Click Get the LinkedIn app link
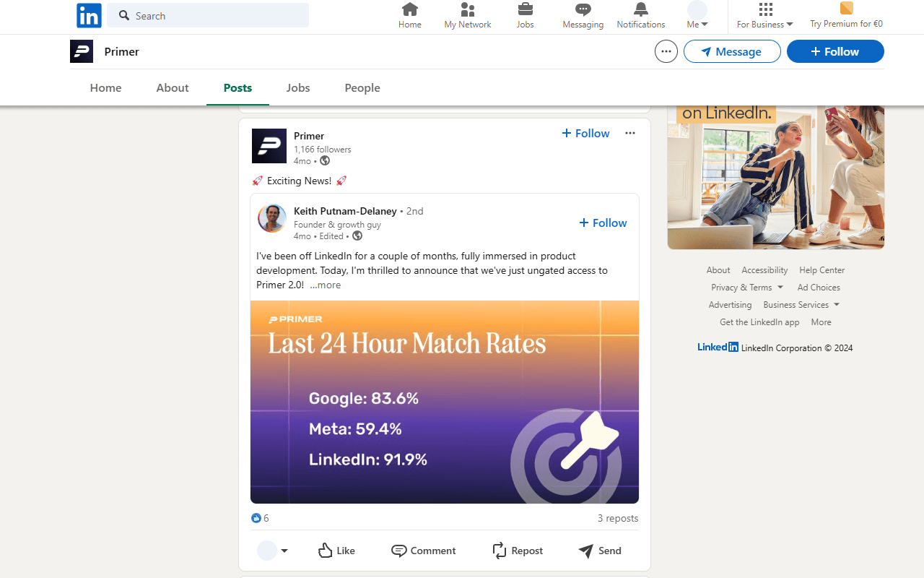The height and width of the screenshot is (578, 924). [759, 322]
